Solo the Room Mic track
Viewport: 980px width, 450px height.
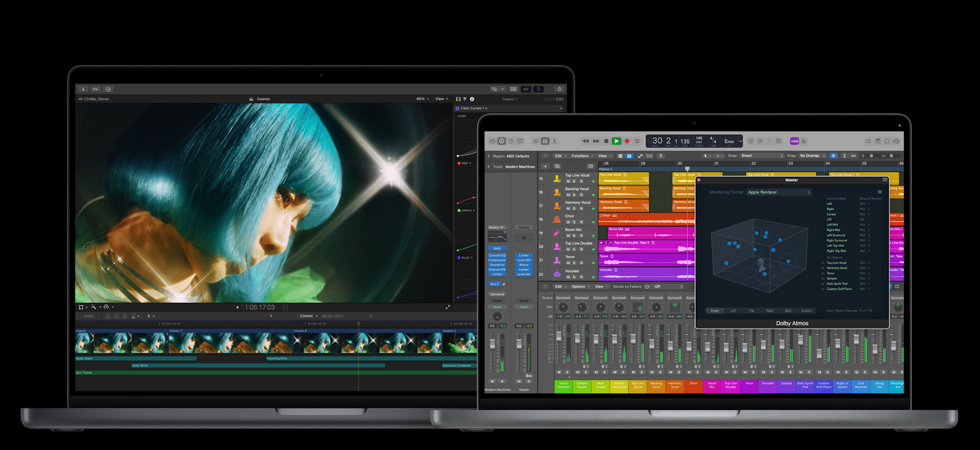(x=575, y=236)
